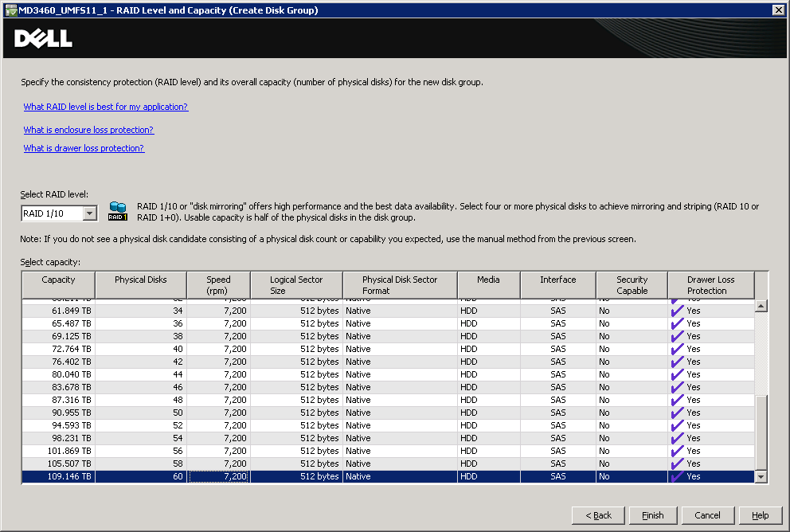The width and height of the screenshot is (790, 532).
Task: Click the Dell logo in the banner
Action: [43, 38]
